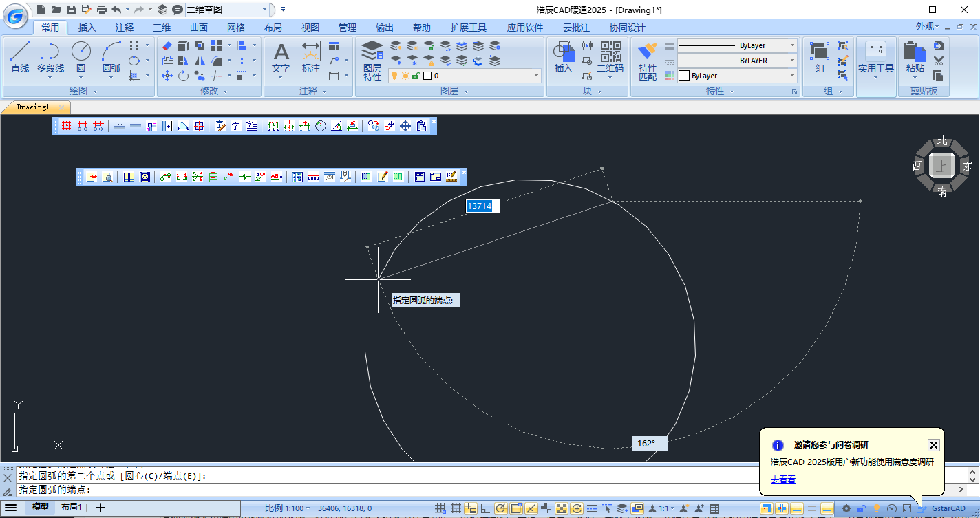Switch to the 注释 ribbon tab
Screen dimensions: 980x518
coord(125,28)
